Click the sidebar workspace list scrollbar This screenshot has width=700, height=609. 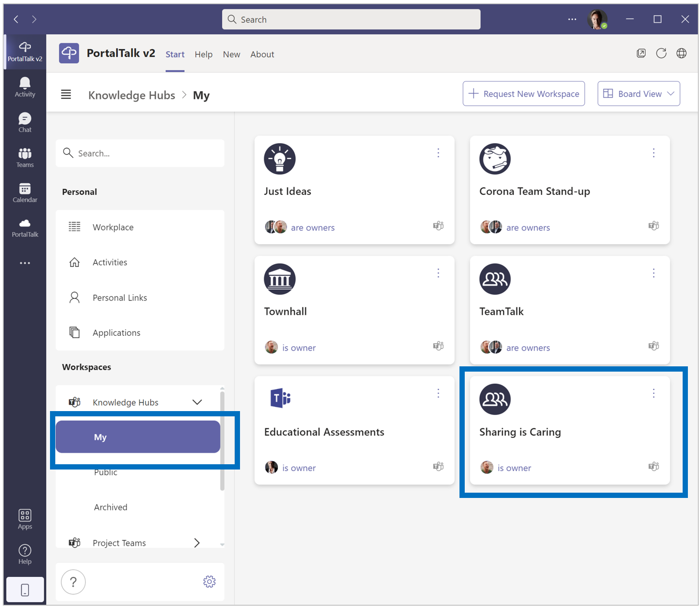coord(222,440)
